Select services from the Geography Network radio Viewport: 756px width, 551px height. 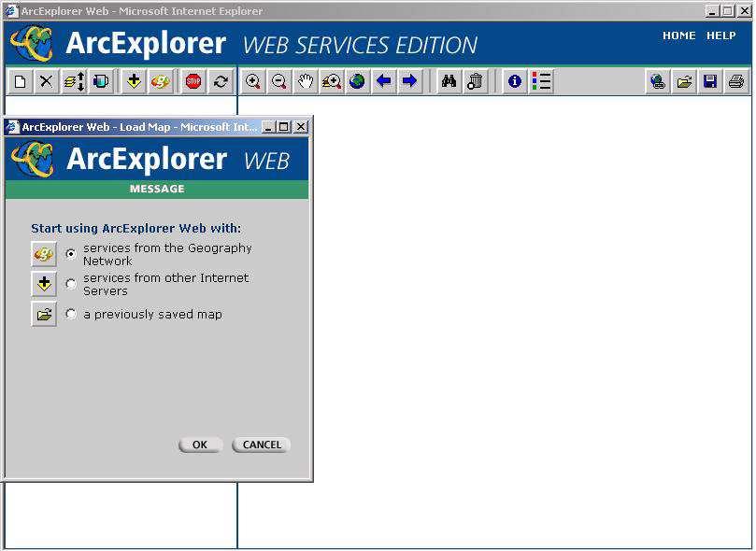tap(71, 254)
